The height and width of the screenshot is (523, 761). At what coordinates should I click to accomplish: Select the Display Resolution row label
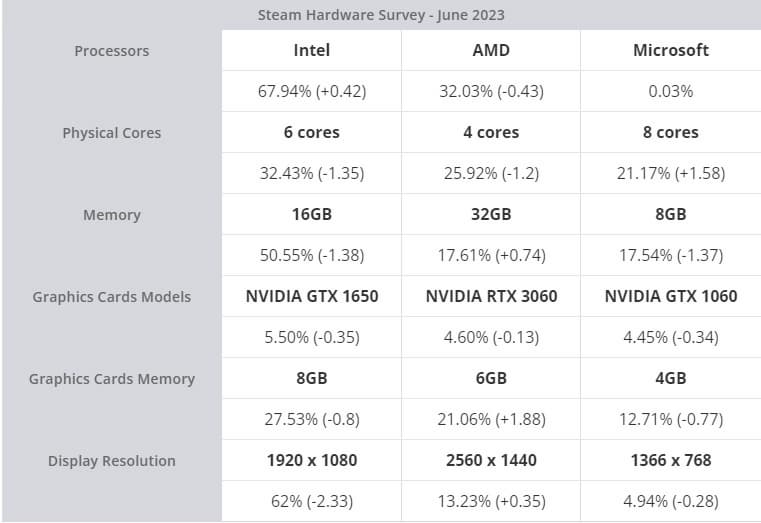(x=112, y=461)
